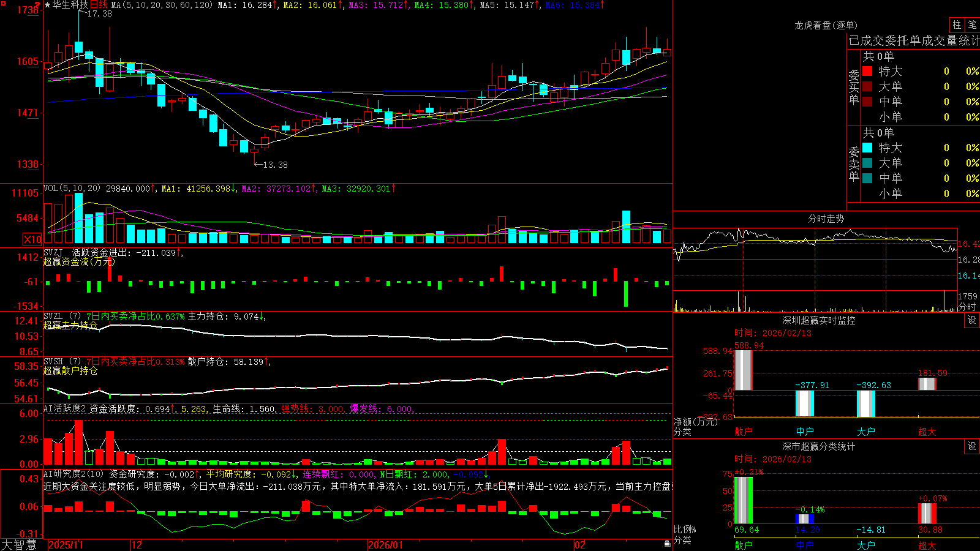
Task: Click the 超大 bar labeled 181.59
Action: click(927, 384)
